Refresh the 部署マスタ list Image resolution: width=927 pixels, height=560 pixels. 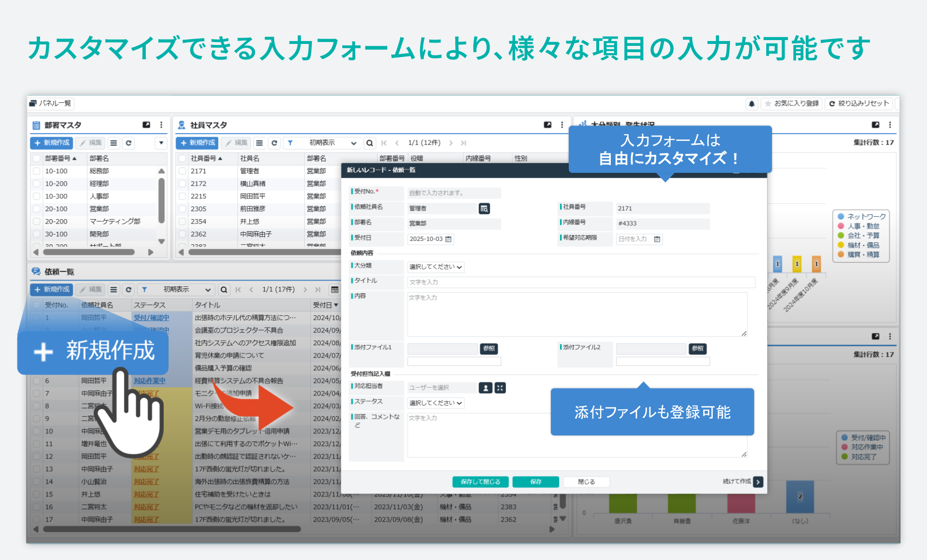128,143
